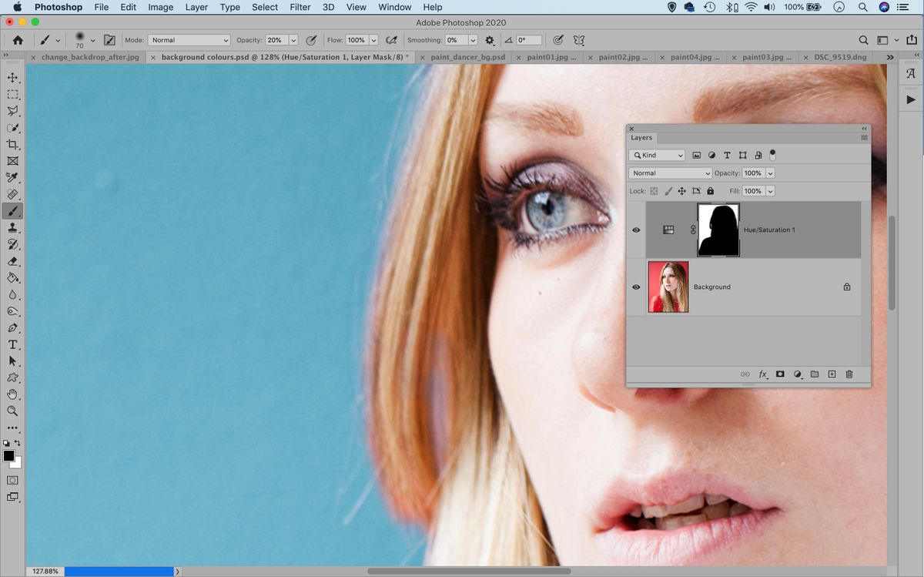Screen dimensions: 924x577
Task: Add a layer mask from Layers panel
Action: click(780, 374)
